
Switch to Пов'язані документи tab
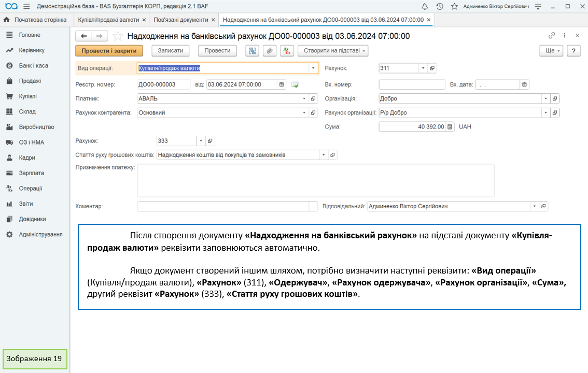181,20
